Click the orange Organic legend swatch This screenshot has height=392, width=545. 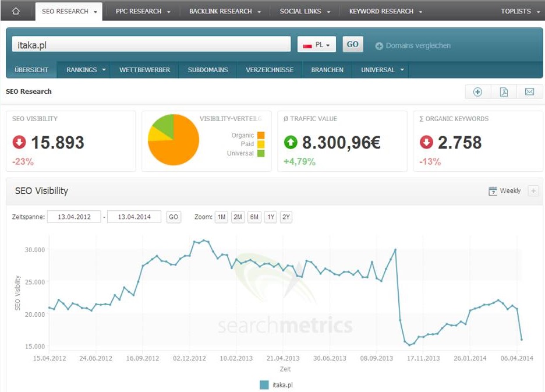[260, 135]
